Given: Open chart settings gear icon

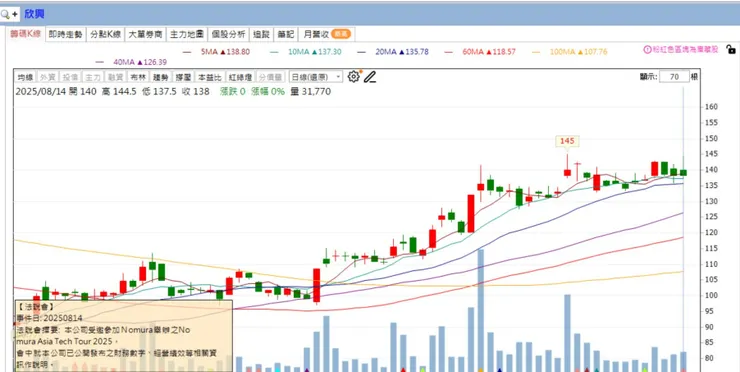Looking at the screenshot, I should tap(353, 76).
